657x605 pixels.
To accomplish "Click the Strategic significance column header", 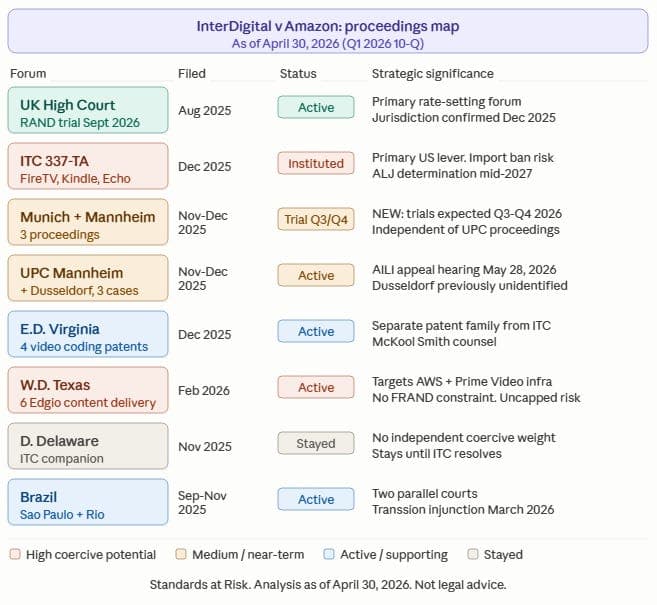I will pos(432,74).
